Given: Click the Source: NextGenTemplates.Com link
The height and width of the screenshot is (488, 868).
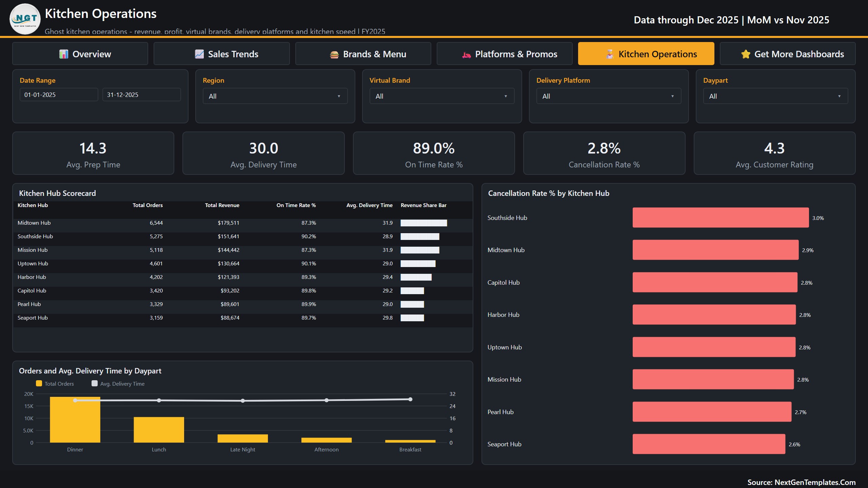Looking at the screenshot, I should coord(802,482).
